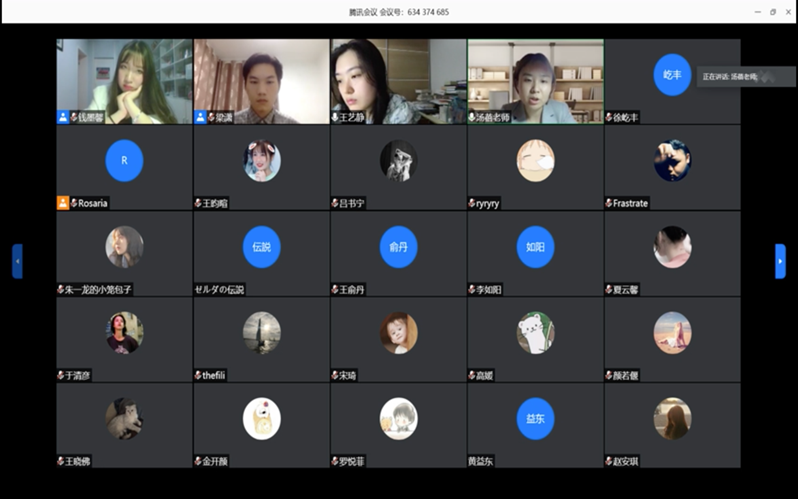Image resolution: width=798 pixels, height=499 pixels.
Task: Click the orange icon beside Rosaria's name
Action: click(63, 203)
